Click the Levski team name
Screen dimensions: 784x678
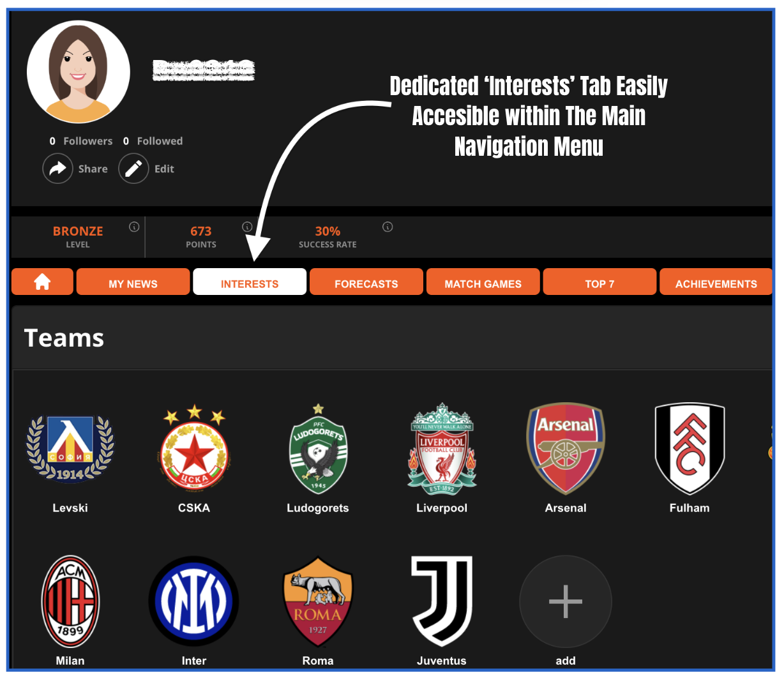click(70, 508)
